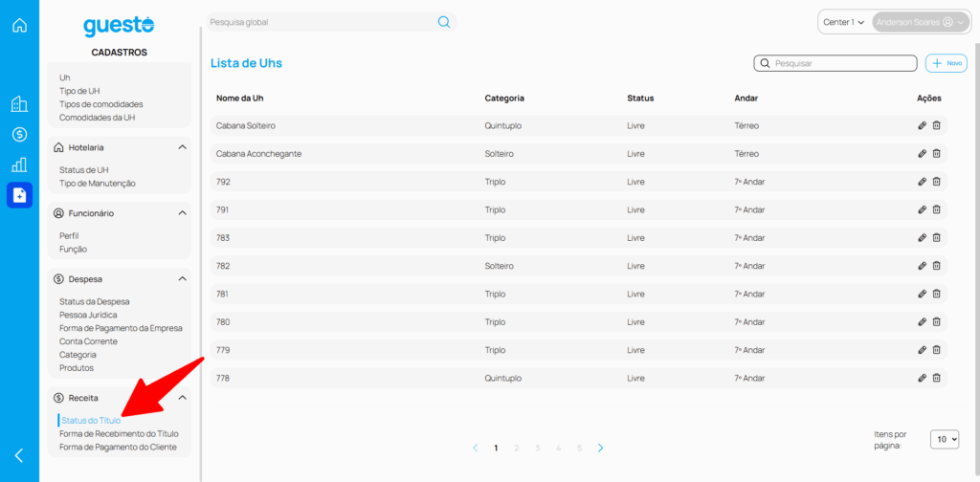Edit the Cabana Solteiro row

[922, 125]
